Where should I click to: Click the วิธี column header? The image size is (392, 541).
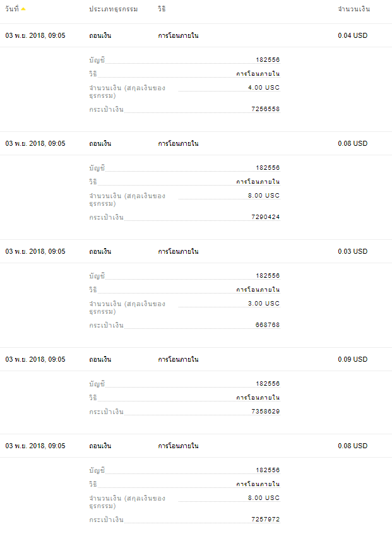[x=162, y=9]
